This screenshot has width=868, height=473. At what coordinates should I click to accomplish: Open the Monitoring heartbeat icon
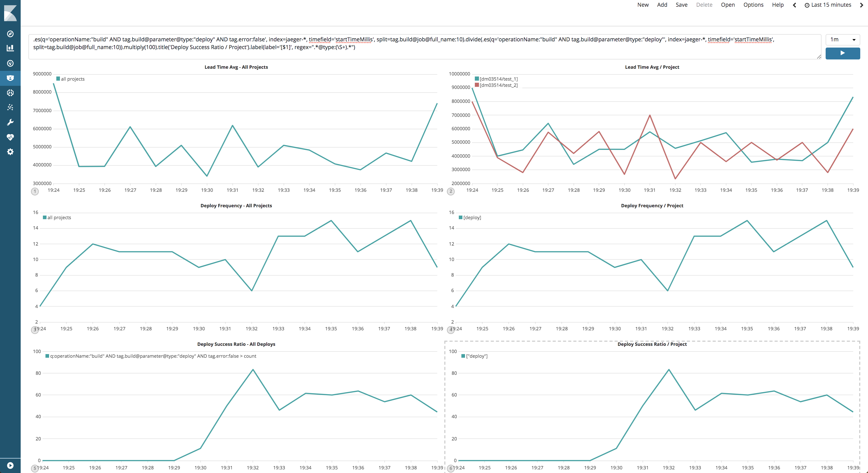(10, 137)
